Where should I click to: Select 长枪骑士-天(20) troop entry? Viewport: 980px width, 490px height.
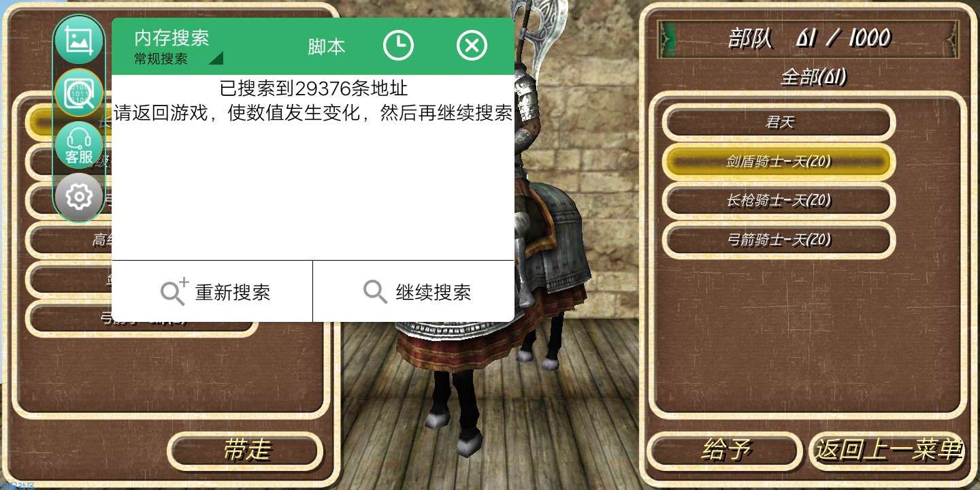tap(779, 200)
